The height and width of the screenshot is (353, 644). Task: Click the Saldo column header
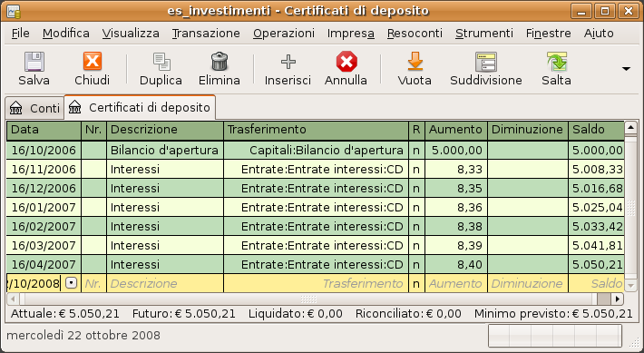(x=597, y=130)
